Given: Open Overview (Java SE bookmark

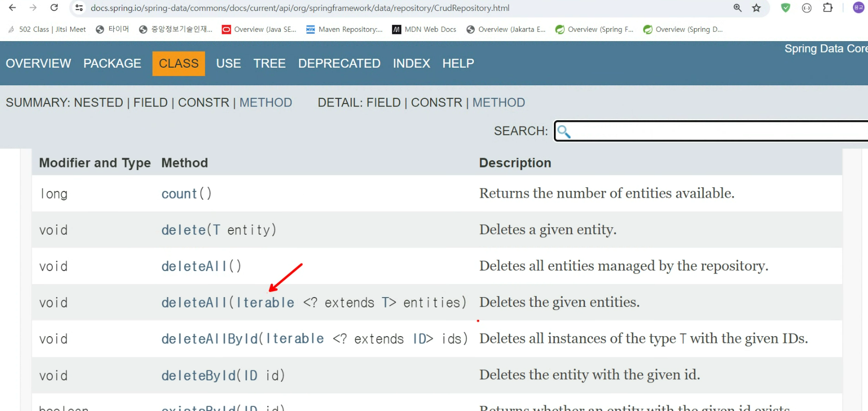Looking at the screenshot, I should coord(259,30).
